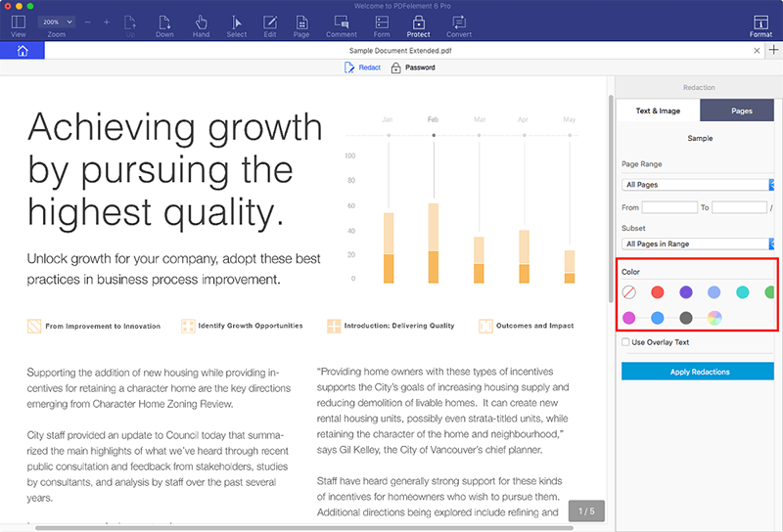The width and height of the screenshot is (783, 532).
Task: Enable the Use Overlay Text checkbox
Action: (x=626, y=342)
